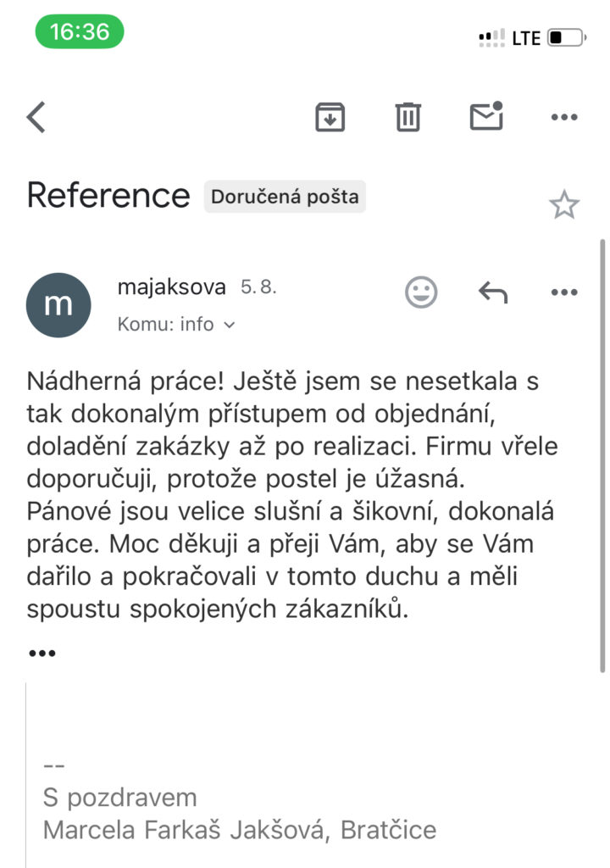Screen dimensions: 610x868
Task: Mark email as unread via envelope icon
Action: 486,115
